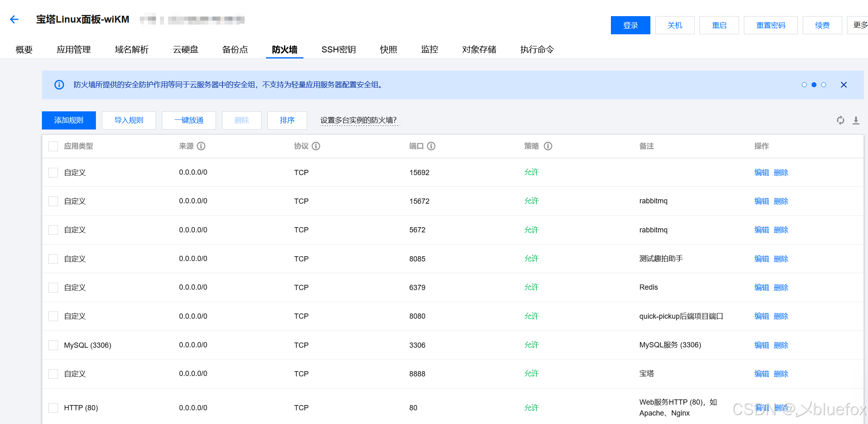Switch to the 云硬盘 tab
The height and width of the screenshot is (424, 868).
point(186,50)
